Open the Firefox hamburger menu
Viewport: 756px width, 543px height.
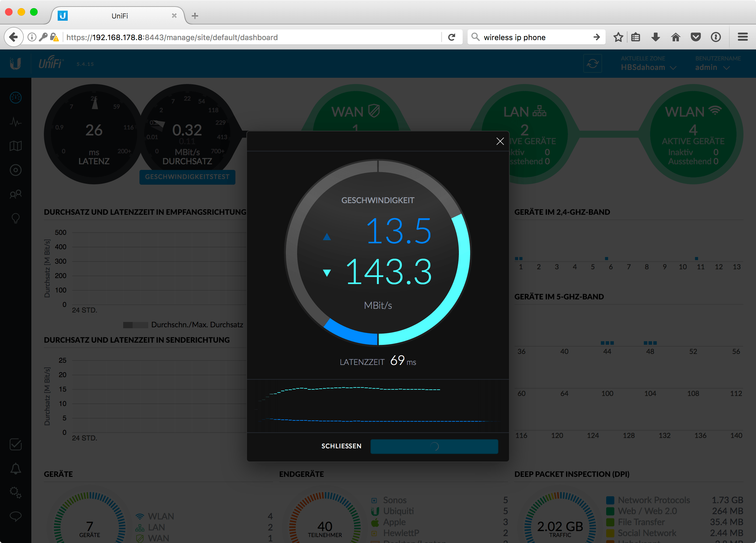point(743,37)
